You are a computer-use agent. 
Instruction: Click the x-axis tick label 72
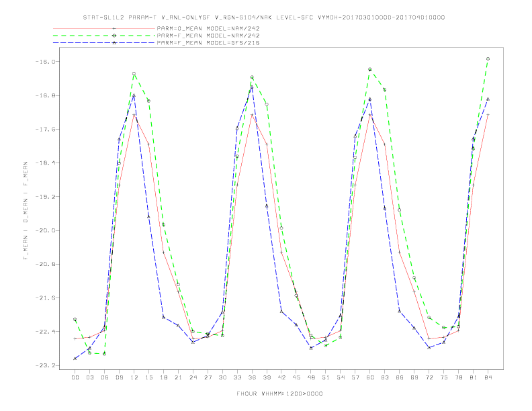click(429, 377)
